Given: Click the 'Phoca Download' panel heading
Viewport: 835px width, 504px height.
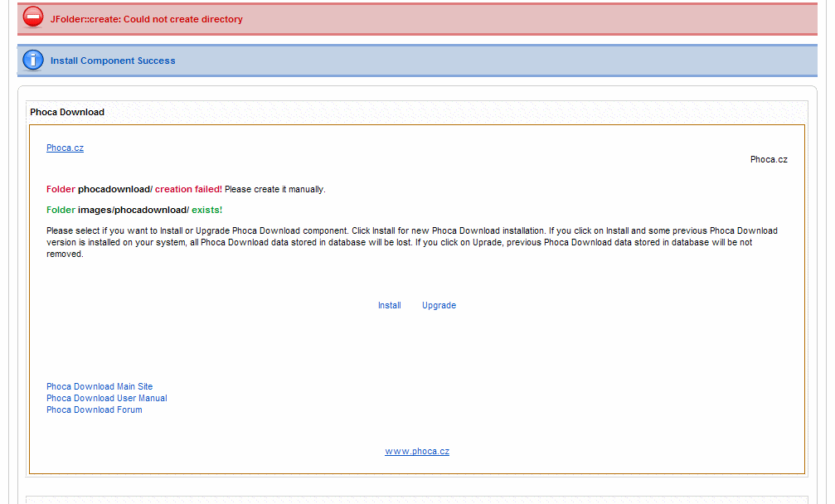Looking at the screenshot, I should pyautogui.click(x=67, y=112).
